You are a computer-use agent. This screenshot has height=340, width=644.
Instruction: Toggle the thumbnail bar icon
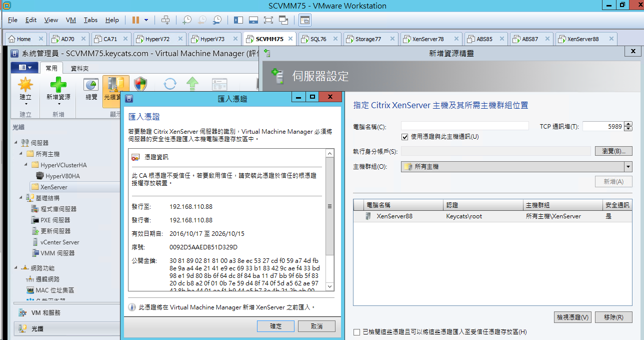[x=253, y=20]
